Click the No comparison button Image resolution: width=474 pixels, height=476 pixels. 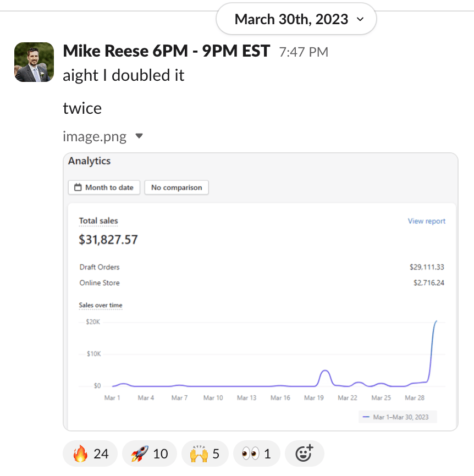[177, 187]
